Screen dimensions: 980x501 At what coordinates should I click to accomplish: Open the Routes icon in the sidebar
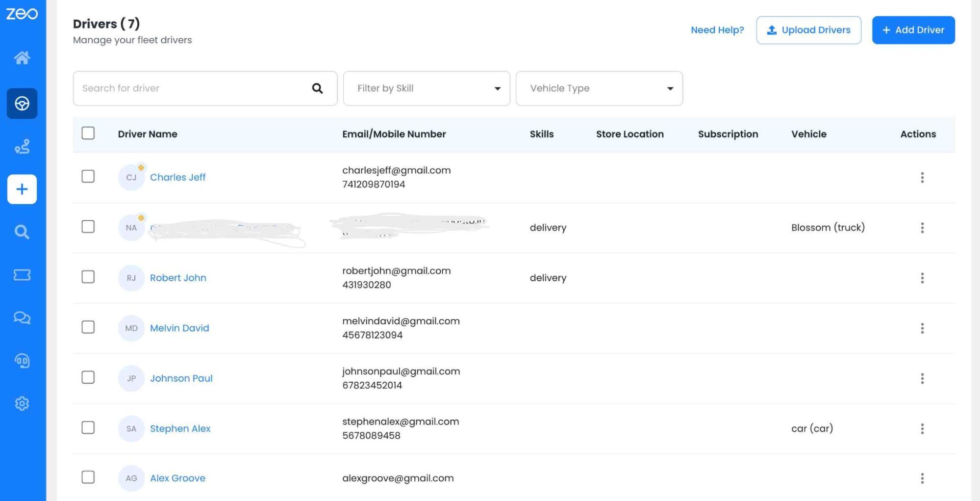pyautogui.click(x=22, y=146)
